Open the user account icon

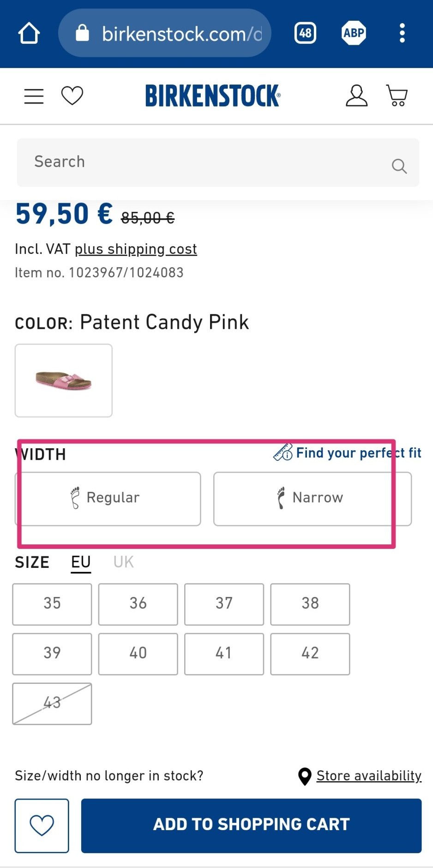[x=356, y=96]
